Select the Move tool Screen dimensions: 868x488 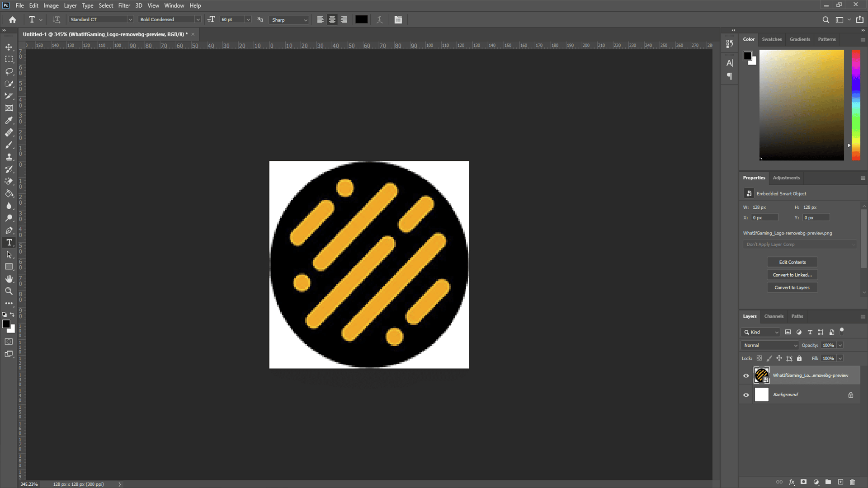pyautogui.click(x=9, y=47)
